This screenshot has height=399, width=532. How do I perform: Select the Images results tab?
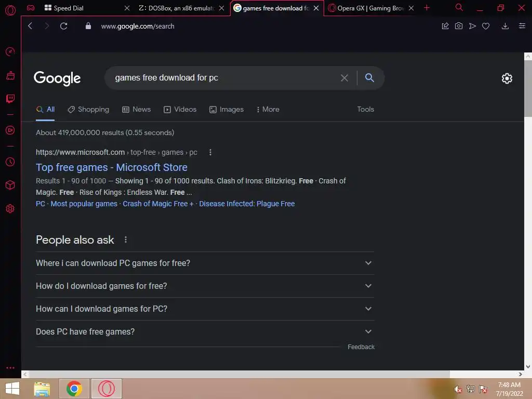[227, 109]
